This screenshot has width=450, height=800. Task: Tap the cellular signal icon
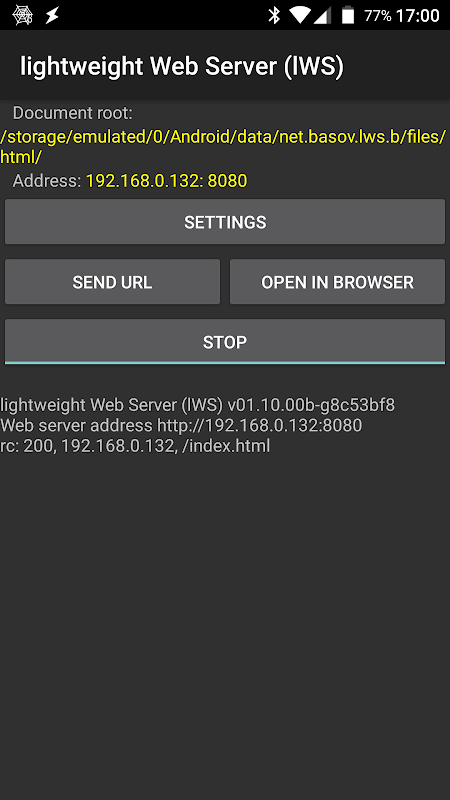(322, 15)
